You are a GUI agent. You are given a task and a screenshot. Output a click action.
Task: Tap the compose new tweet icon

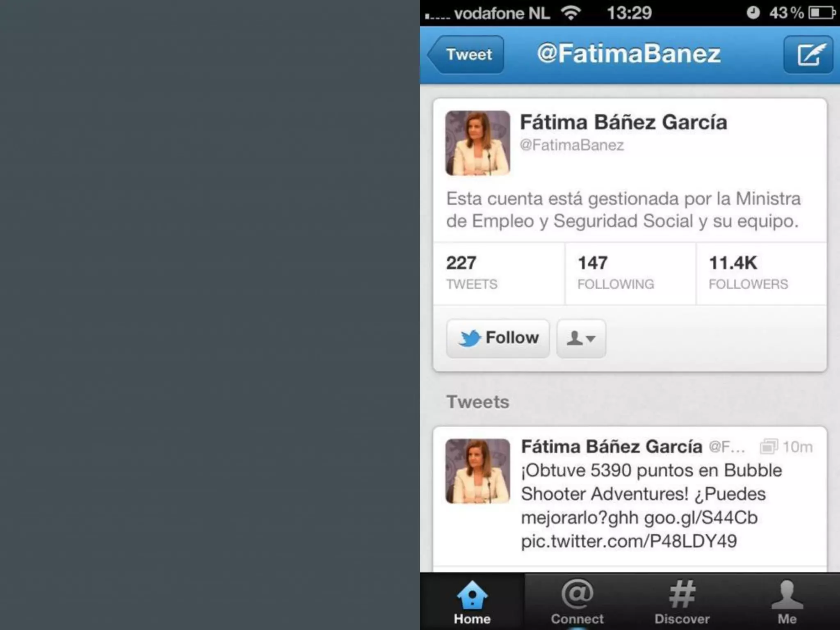click(808, 55)
